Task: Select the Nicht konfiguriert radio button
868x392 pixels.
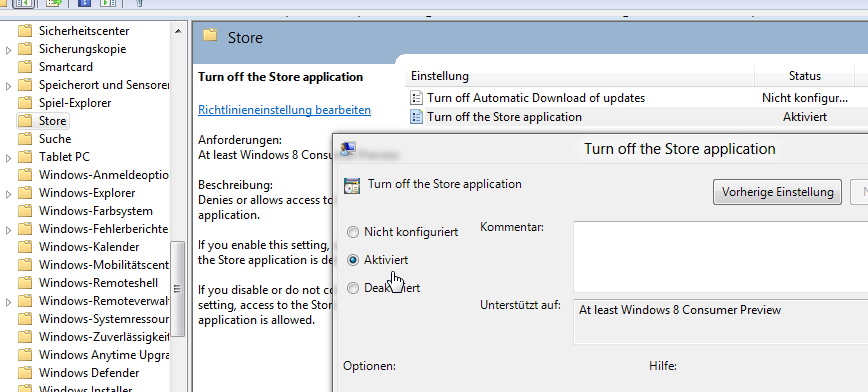Action: pyautogui.click(x=353, y=232)
